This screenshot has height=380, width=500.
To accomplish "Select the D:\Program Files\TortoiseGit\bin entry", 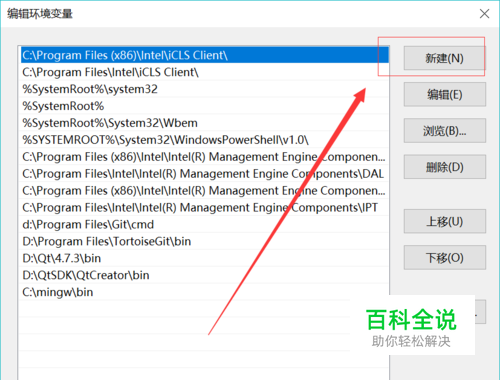I will (204, 241).
